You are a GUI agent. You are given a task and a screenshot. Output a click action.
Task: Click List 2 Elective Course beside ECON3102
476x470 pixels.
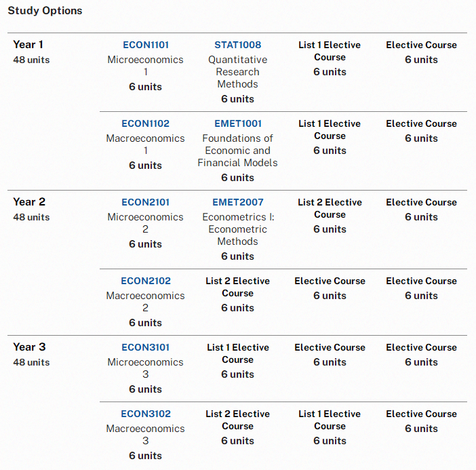coord(238,420)
